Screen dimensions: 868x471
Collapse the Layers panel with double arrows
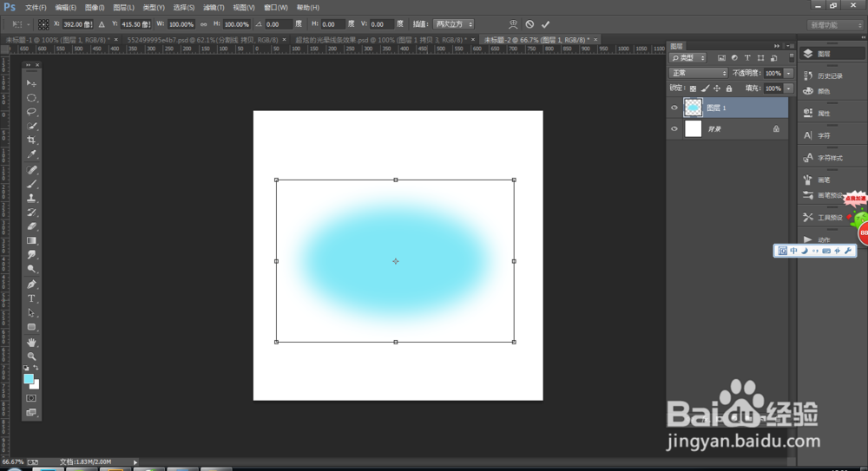click(x=777, y=46)
